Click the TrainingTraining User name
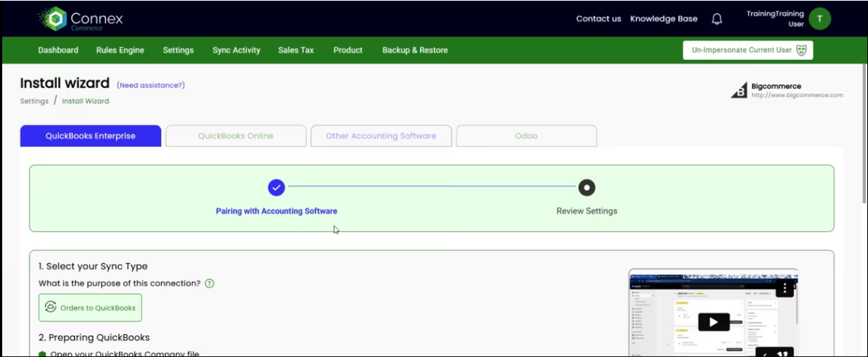 coord(775,18)
